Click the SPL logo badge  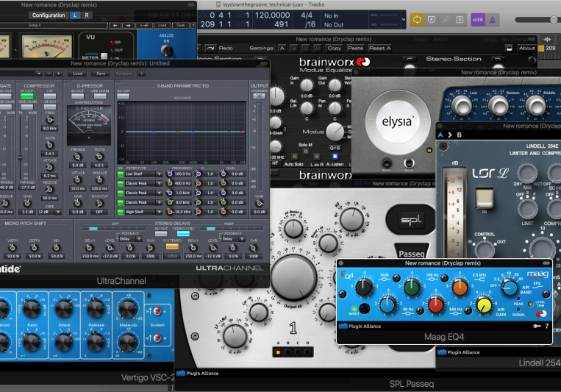411,219
